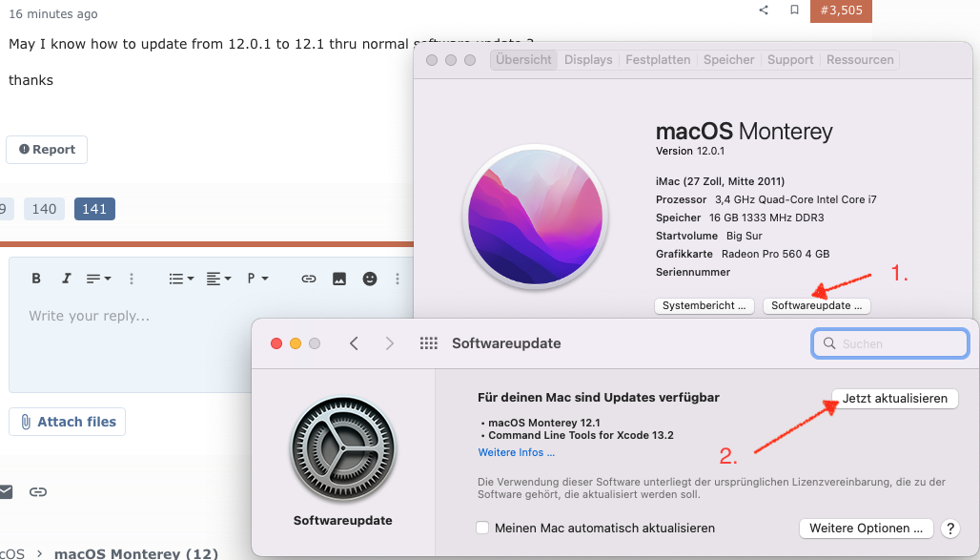Go back in Softwareupdate preferences window
This screenshot has width=980, height=560.
(354, 343)
